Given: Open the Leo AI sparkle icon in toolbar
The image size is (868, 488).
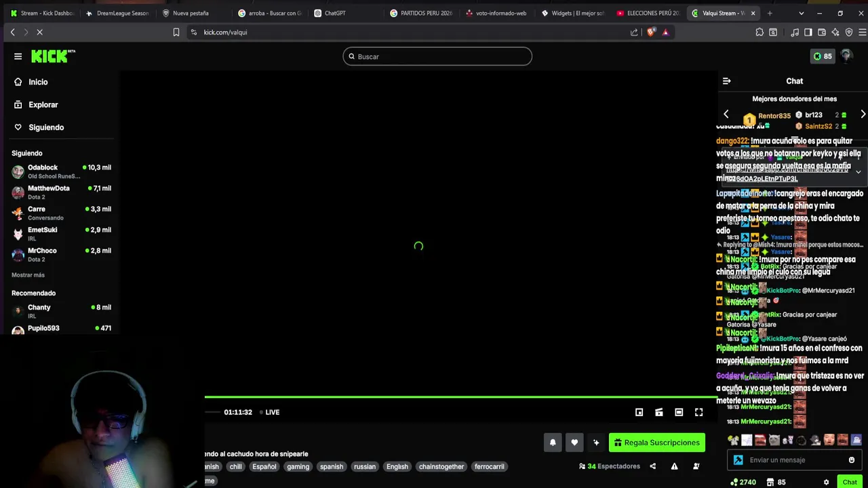Looking at the screenshot, I should tap(835, 32).
